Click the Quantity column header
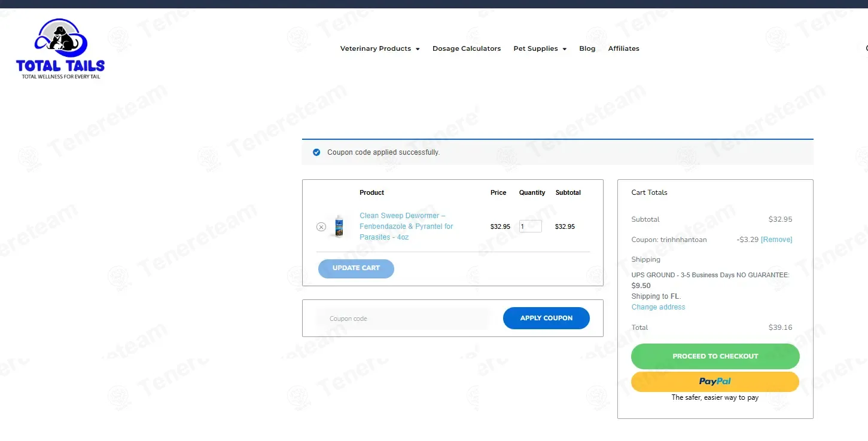 (532, 192)
